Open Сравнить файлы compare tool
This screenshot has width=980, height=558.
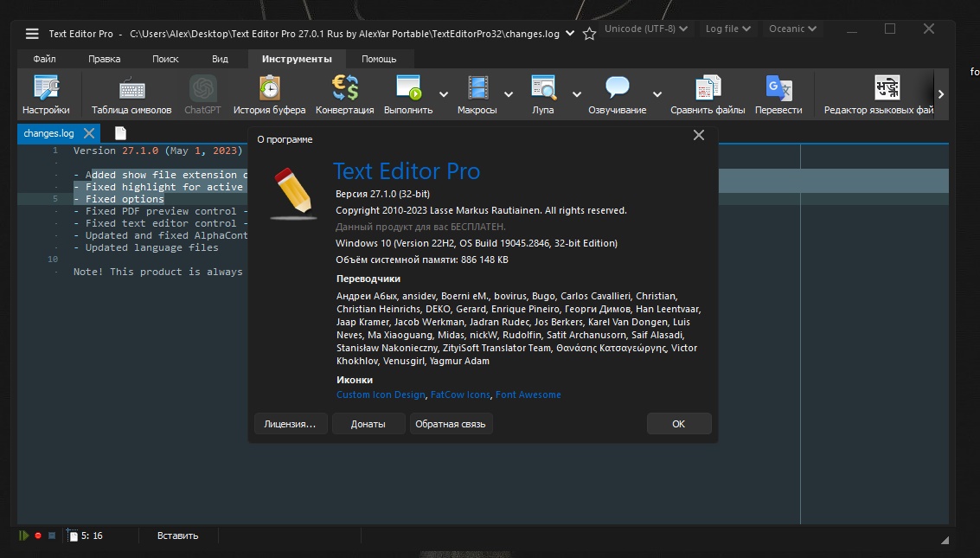point(708,94)
